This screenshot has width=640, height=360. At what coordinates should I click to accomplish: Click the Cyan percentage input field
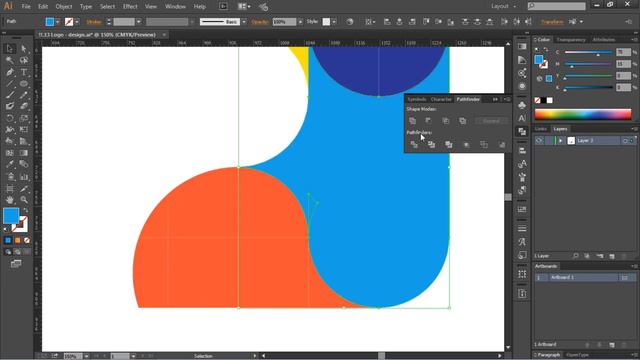pos(623,52)
